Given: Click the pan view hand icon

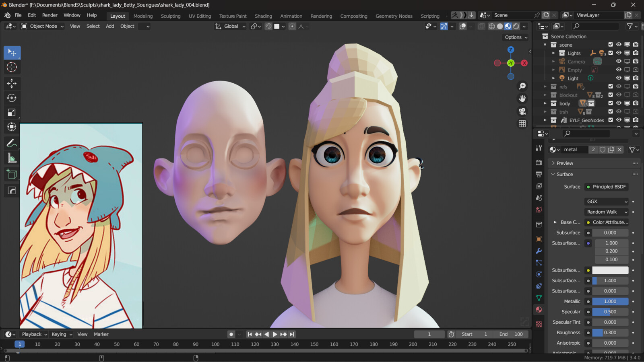Looking at the screenshot, I should coord(522,99).
